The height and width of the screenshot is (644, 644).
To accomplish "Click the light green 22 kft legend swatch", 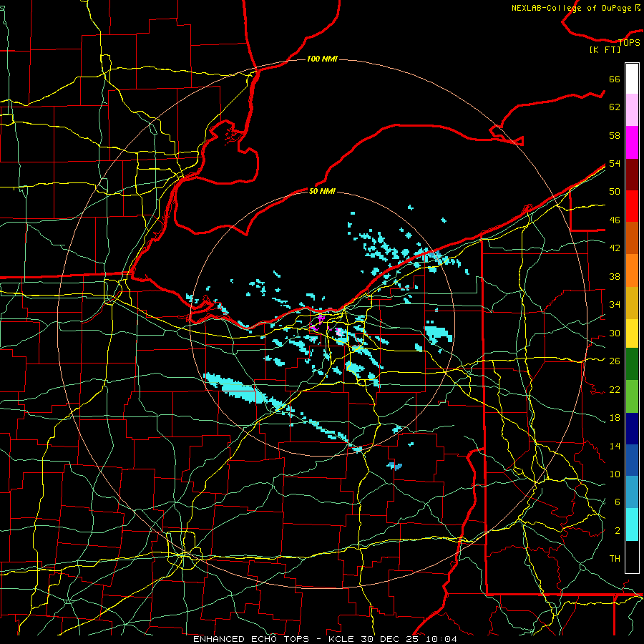I will click(x=632, y=396).
